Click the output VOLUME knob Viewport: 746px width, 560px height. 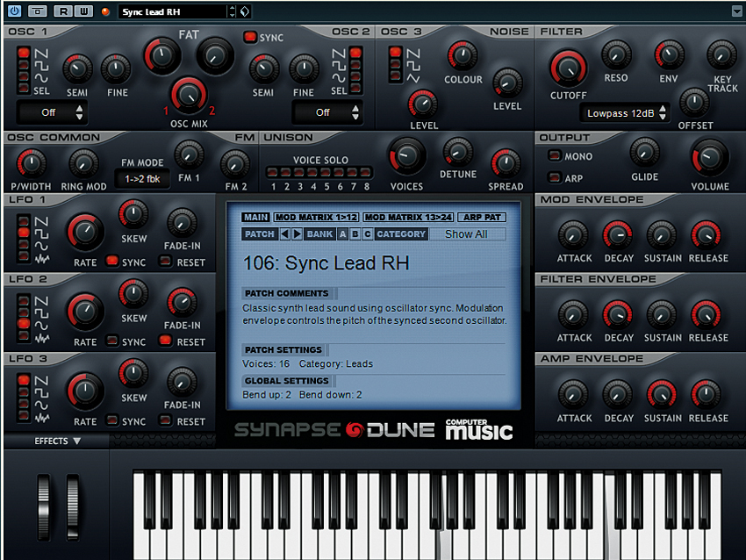709,157
